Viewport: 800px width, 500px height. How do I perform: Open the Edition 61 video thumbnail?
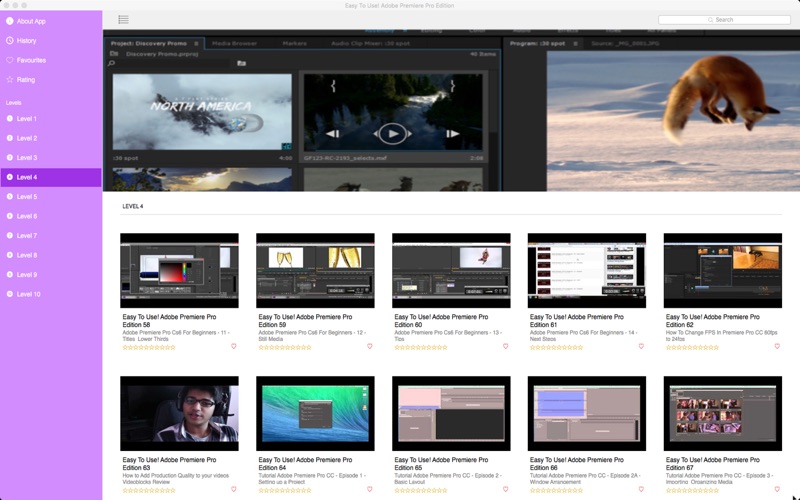click(x=587, y=270)
